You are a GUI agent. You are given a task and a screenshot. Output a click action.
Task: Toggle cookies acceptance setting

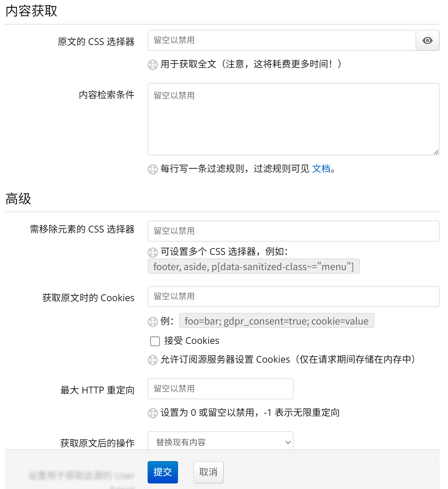point(155,341)
